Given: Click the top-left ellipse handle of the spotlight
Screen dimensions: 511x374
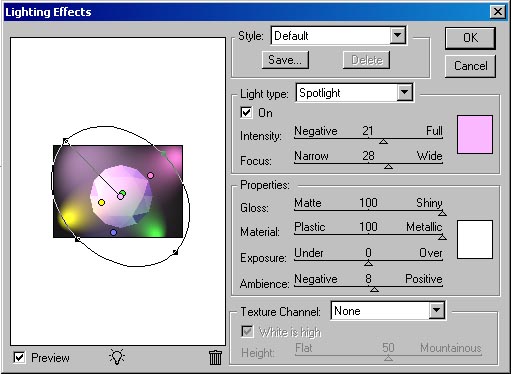Looking at the screenshot, I should click(66, 142).
